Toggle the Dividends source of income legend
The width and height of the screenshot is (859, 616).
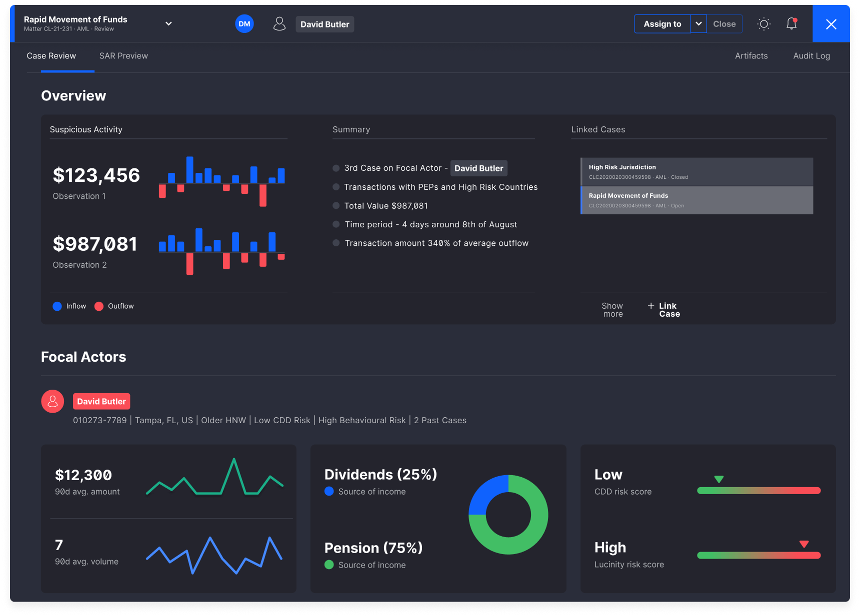click(329, 491)
